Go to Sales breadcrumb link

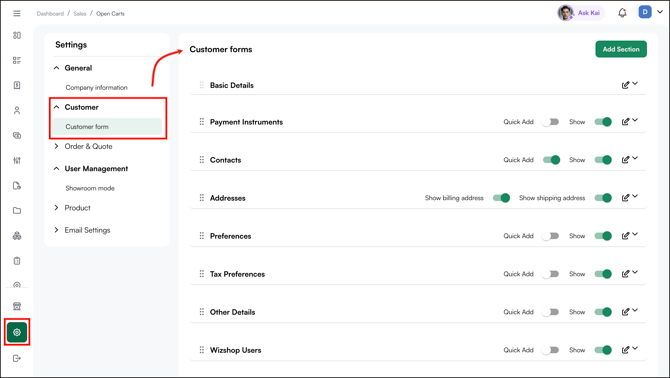pyautogui.click(x=79, y=14)
